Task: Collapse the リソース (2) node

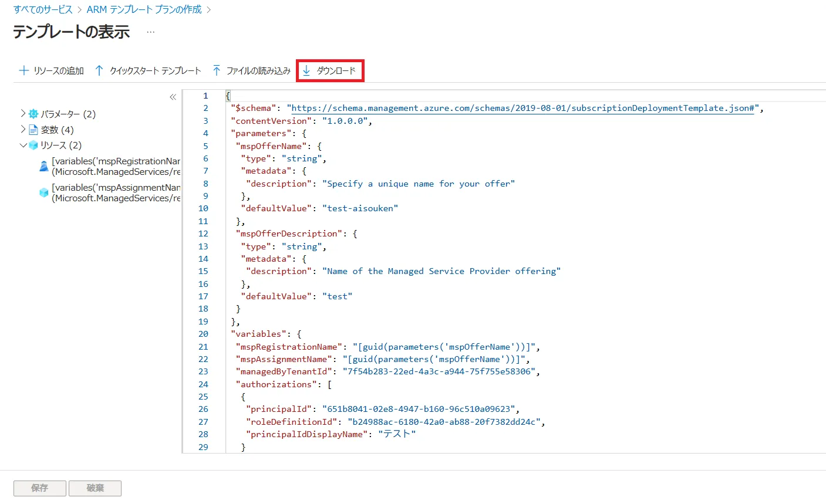Action: pyautogui.click(x=23, y=145)
